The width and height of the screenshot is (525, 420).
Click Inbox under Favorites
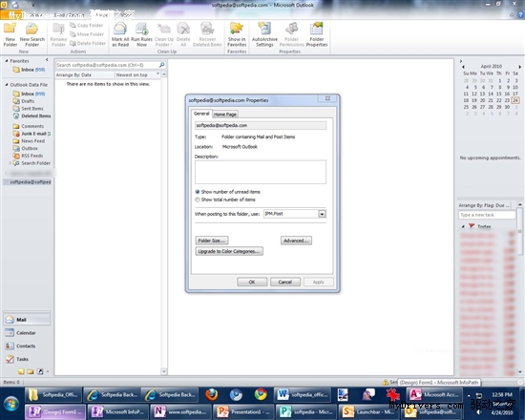pyautogui.click(x=29, y=70)
